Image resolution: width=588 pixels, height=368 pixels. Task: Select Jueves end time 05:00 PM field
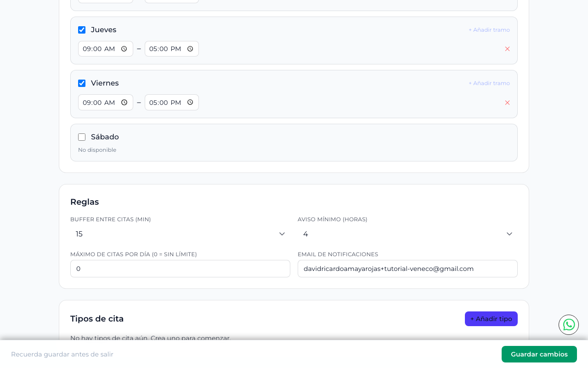click(x=172, y=49)
